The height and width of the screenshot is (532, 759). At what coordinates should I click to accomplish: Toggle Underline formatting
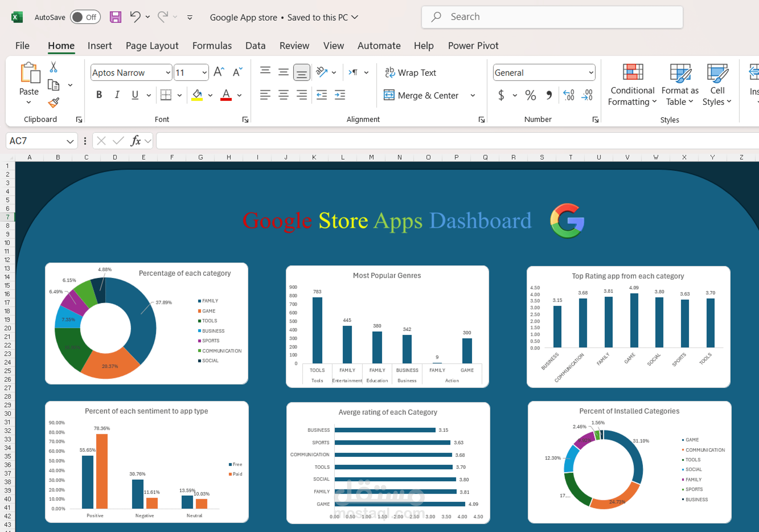point(135,95)
